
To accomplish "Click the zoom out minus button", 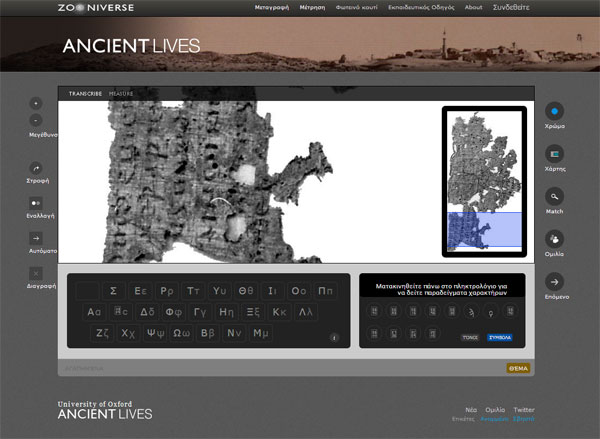I will pyautogui.click(x=36, y=120).
